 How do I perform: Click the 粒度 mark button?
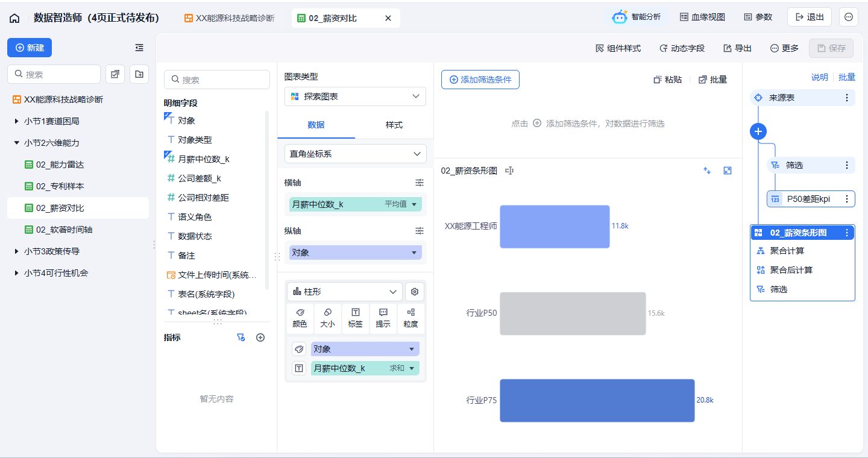coord(411,318)
